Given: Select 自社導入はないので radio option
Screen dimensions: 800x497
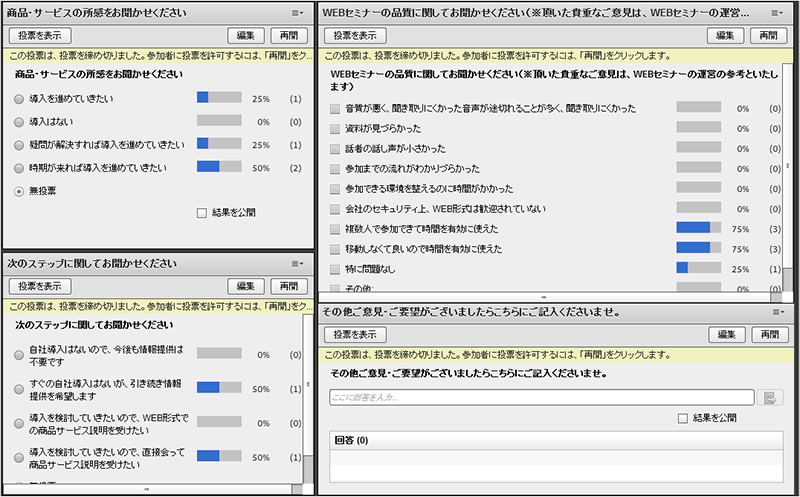Looking at the screenshot, I should point(20,354).
